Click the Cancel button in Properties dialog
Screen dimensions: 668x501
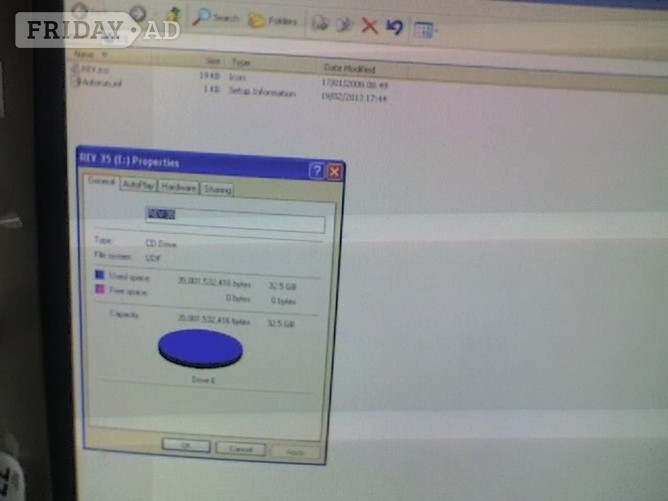241,449
